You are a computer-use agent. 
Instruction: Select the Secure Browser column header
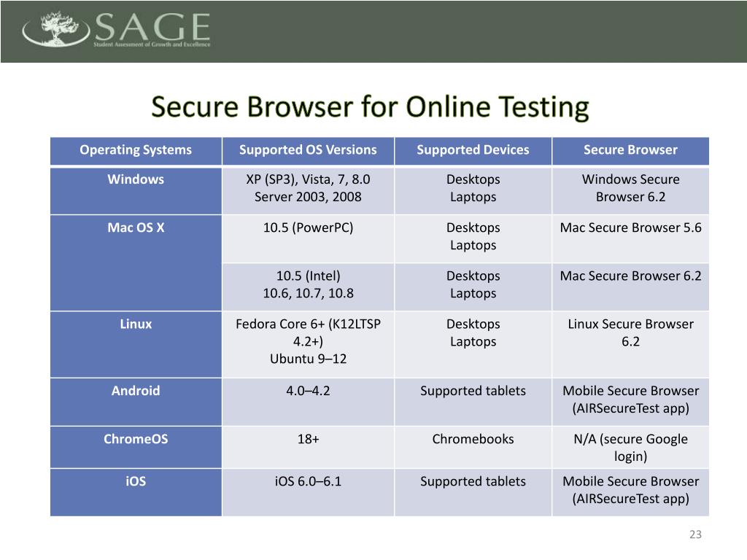click(631, 151)
